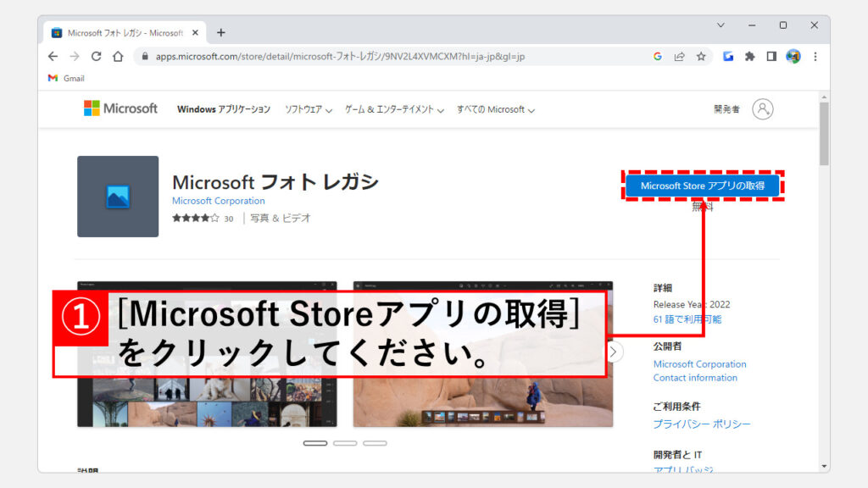Open a new browser tab with plus button
This screenshot has width=868, height=488.
(x=221, y=33)
